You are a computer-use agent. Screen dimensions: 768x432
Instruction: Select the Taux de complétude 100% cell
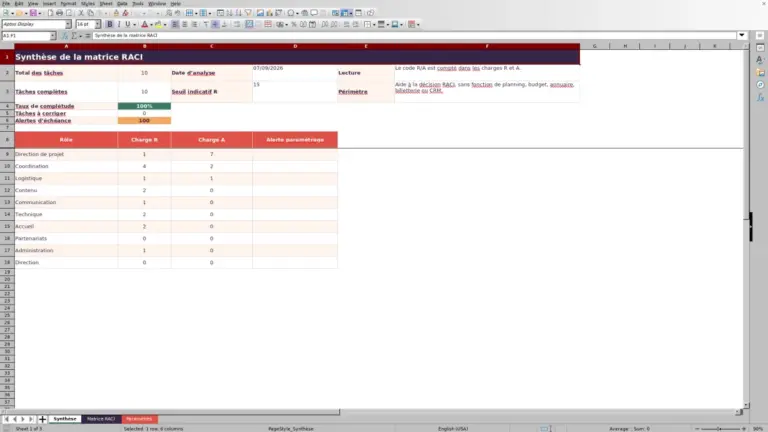pyautogui.click(x=144, y=106)
